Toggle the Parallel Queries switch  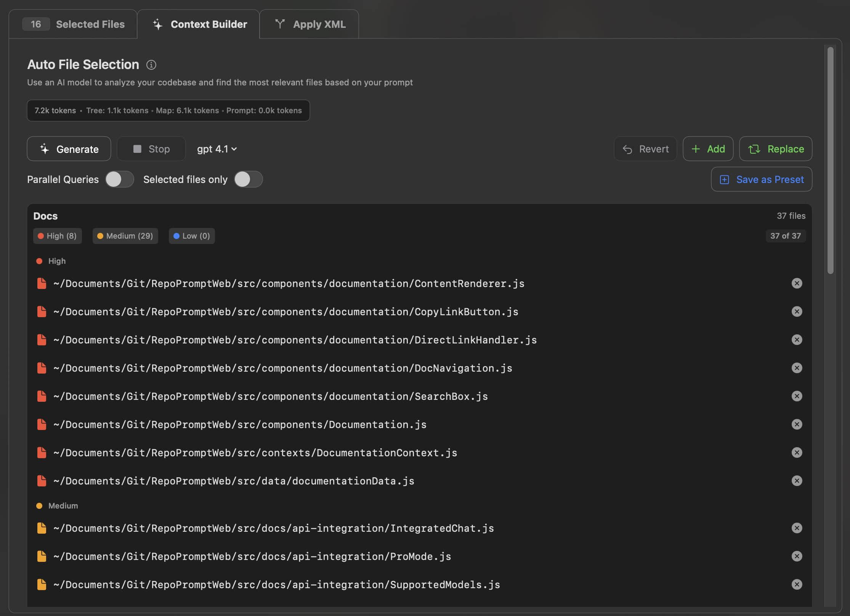119,179
